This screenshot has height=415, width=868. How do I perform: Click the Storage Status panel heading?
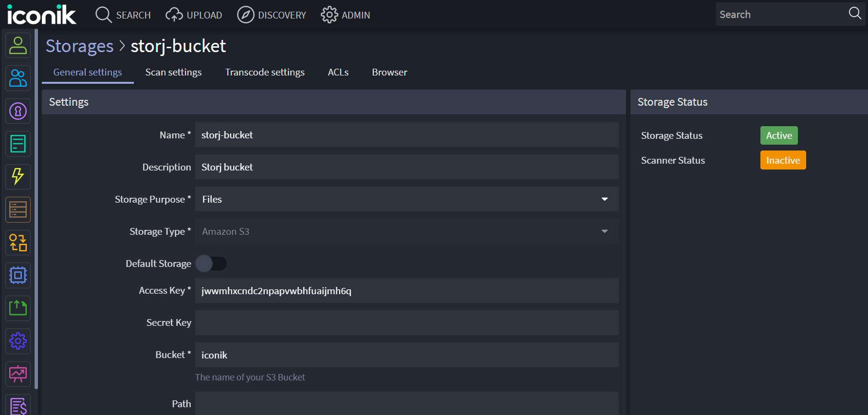672,102
